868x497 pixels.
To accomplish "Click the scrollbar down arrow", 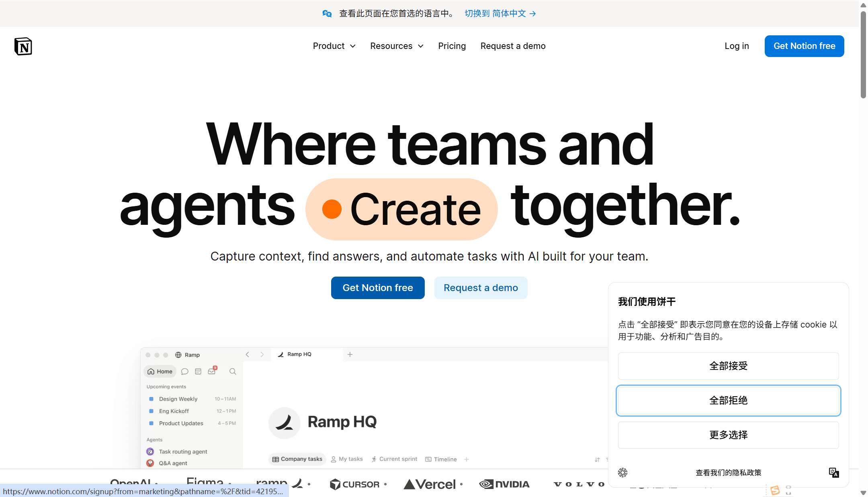I will (x=863, y=493).
